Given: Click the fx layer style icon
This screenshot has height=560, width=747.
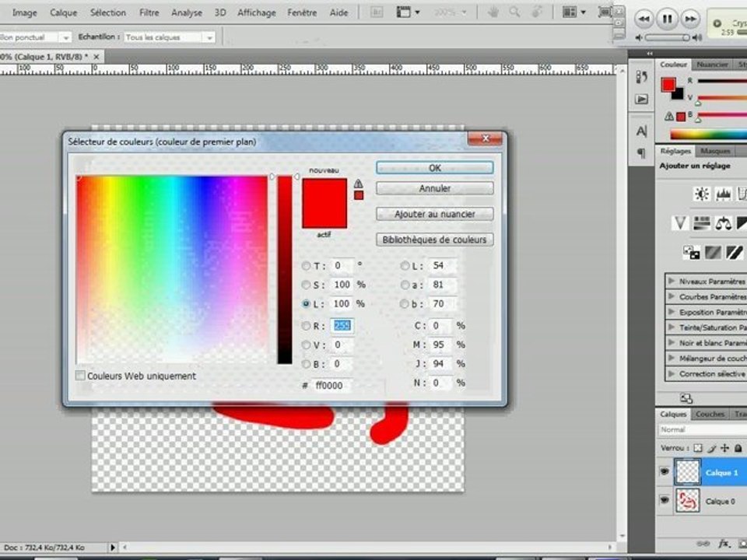Looking at the screenshot, I should (x=724, y=544).
